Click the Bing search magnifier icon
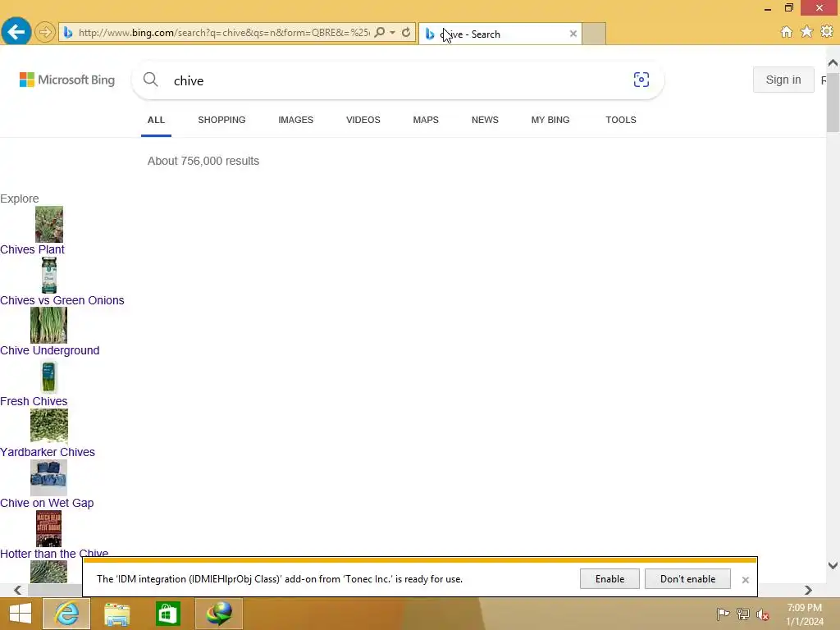Viewport: 840px width, 630px height. (x=151, y=80)
